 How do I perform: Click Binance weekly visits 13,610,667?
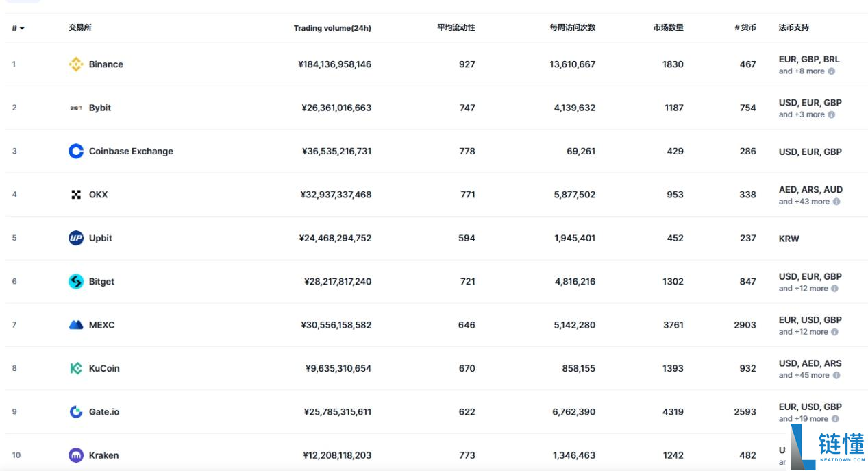click(x=573, y=64)
